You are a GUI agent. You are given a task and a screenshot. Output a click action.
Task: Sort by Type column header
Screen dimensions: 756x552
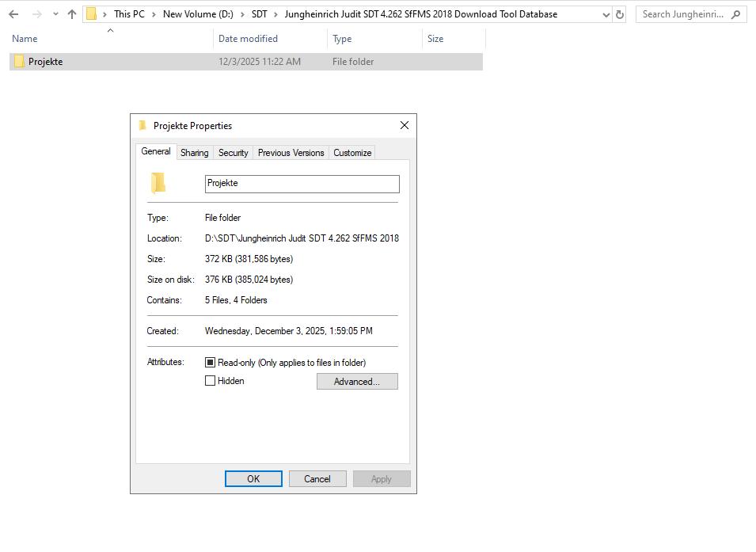click(x=342, y=39)
